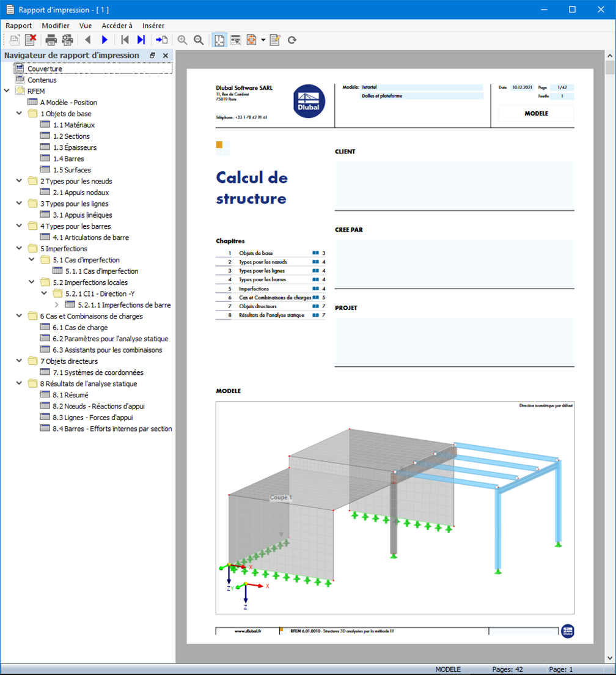Screen dimensions: 616x675
Task: Jump to last page icon
Action: 141,40
